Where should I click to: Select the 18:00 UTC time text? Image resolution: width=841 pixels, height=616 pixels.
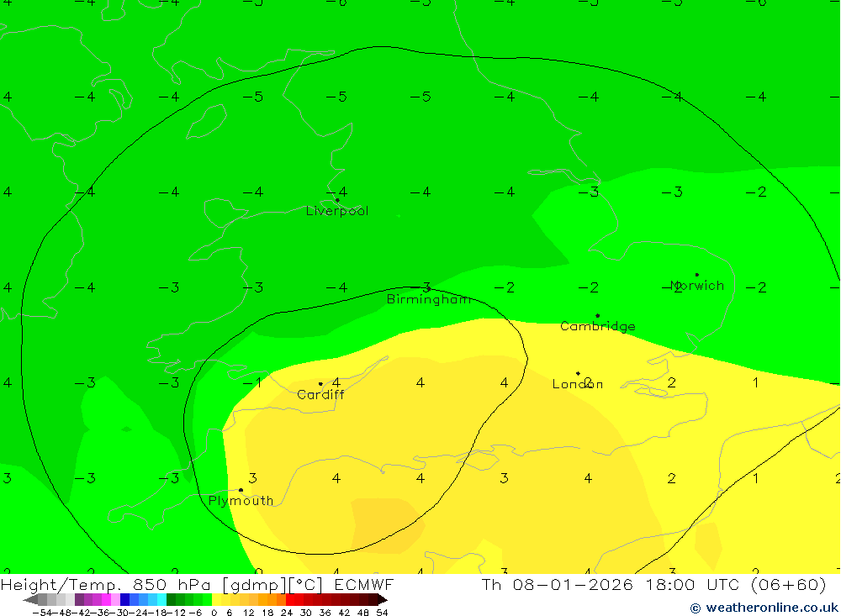pos(692,584)
